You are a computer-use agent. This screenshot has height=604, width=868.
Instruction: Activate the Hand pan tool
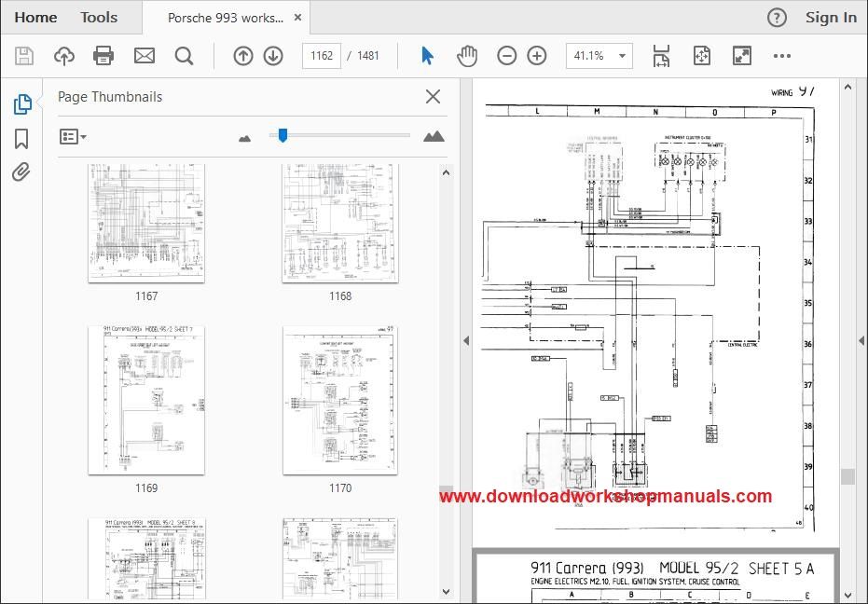tap(467, 56)
